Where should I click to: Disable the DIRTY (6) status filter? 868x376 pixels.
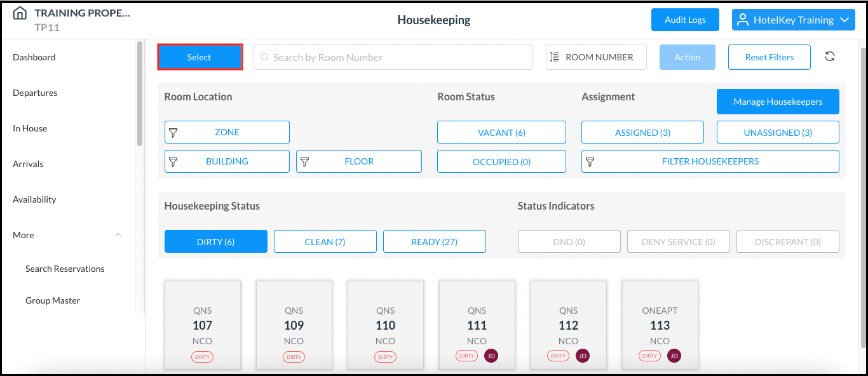pos(215,241)
